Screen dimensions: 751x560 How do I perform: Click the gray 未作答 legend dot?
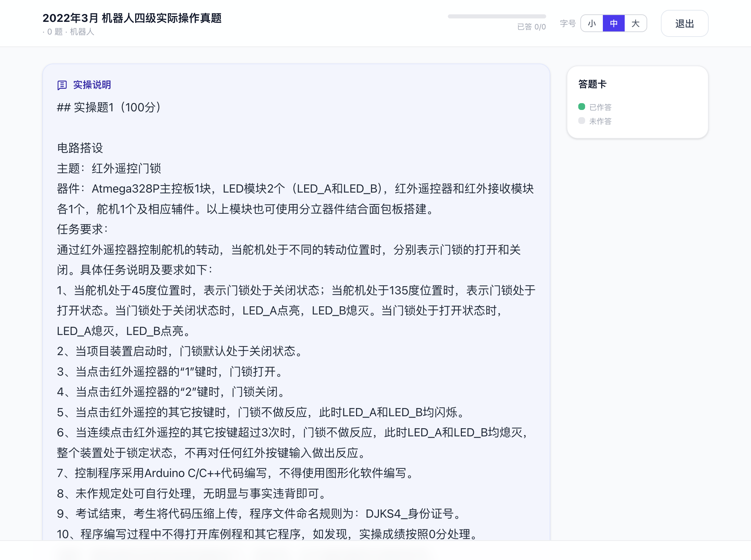point(582,121)
